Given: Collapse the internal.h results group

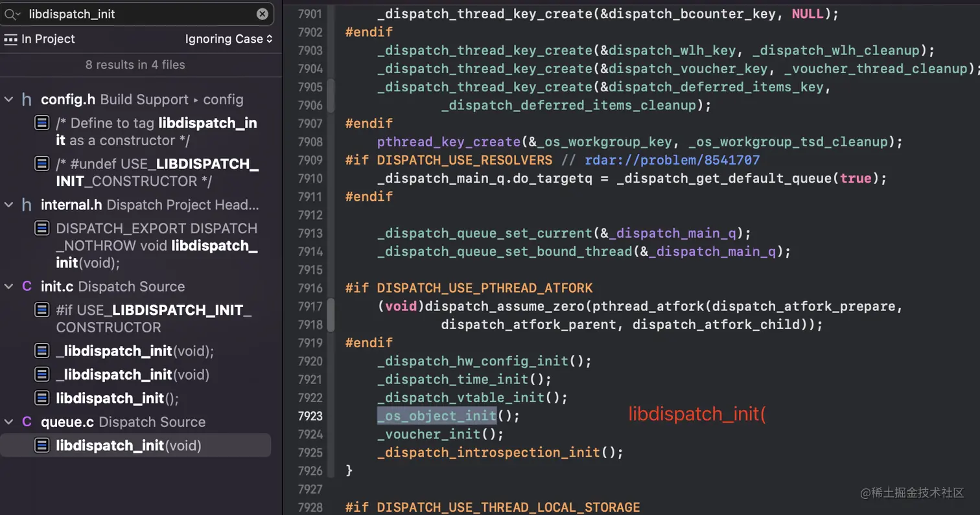Looking at the screenshot, I should (9, 205).
